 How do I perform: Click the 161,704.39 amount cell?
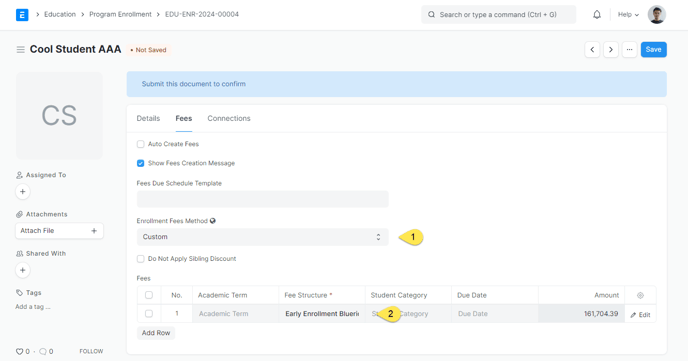pyautogui.click(x=581, y=314)
